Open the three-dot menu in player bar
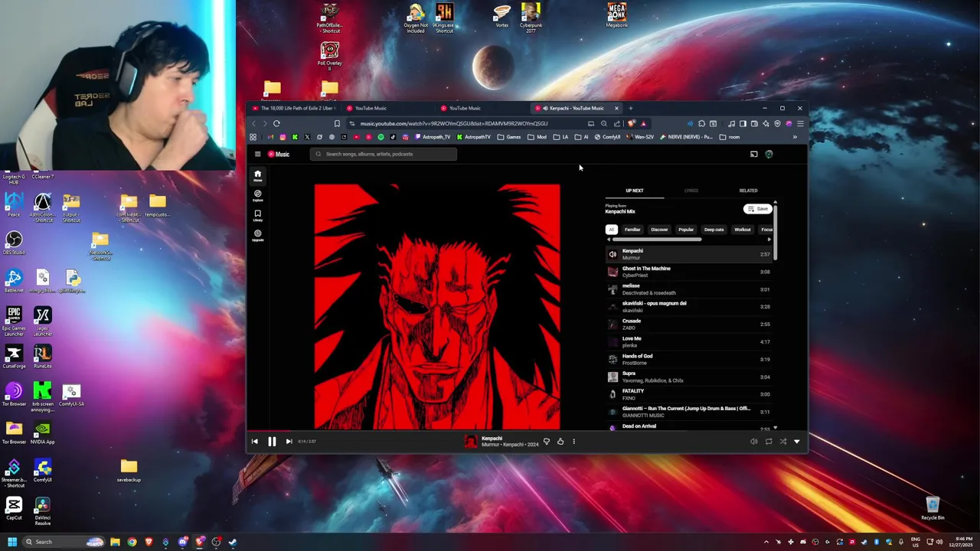 573,441
